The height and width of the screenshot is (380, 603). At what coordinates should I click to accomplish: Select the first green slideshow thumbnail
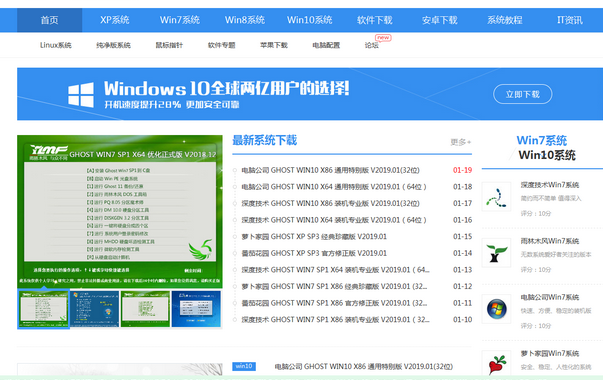[x=43, y=309]
